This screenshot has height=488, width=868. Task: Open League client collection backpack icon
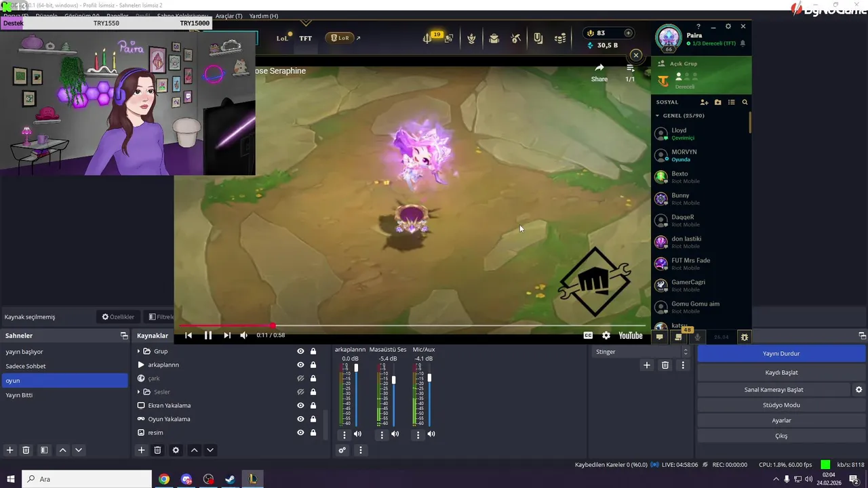click(x=494, y=39)
